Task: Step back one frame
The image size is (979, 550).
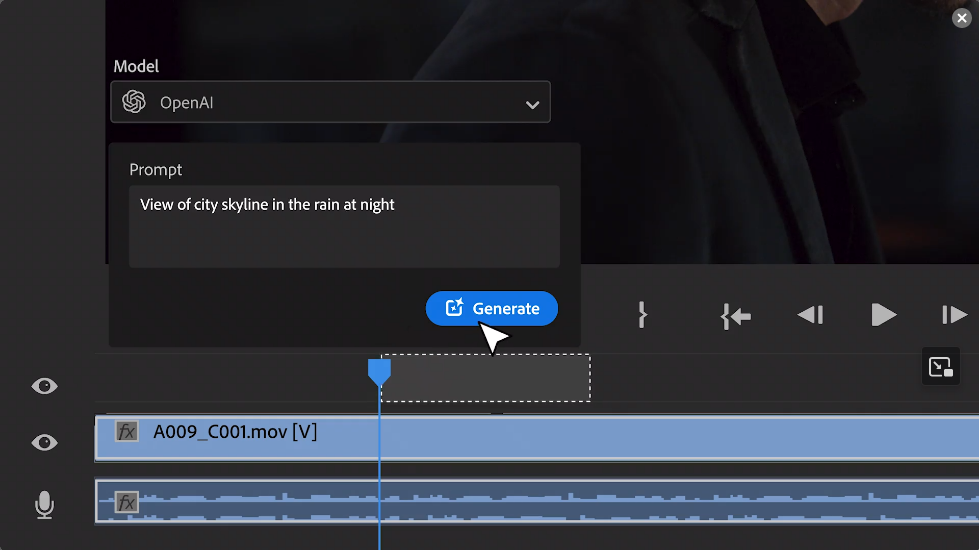Action: (810, 315)
